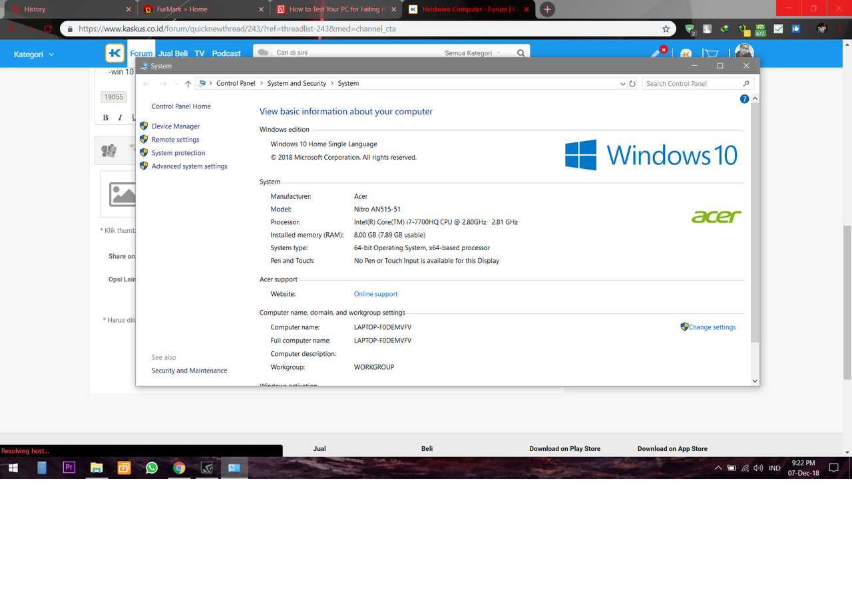Click Control Panel breadcrumb
The height and width of the screenshot is (616, 852).
pyautogui.click(x=236, y=84)
